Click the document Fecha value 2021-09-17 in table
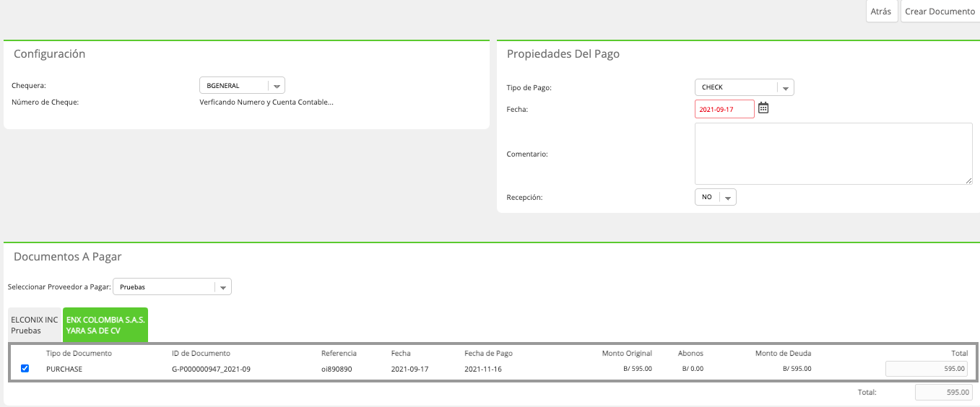The image size is (980, 407). tap(410, 369)
